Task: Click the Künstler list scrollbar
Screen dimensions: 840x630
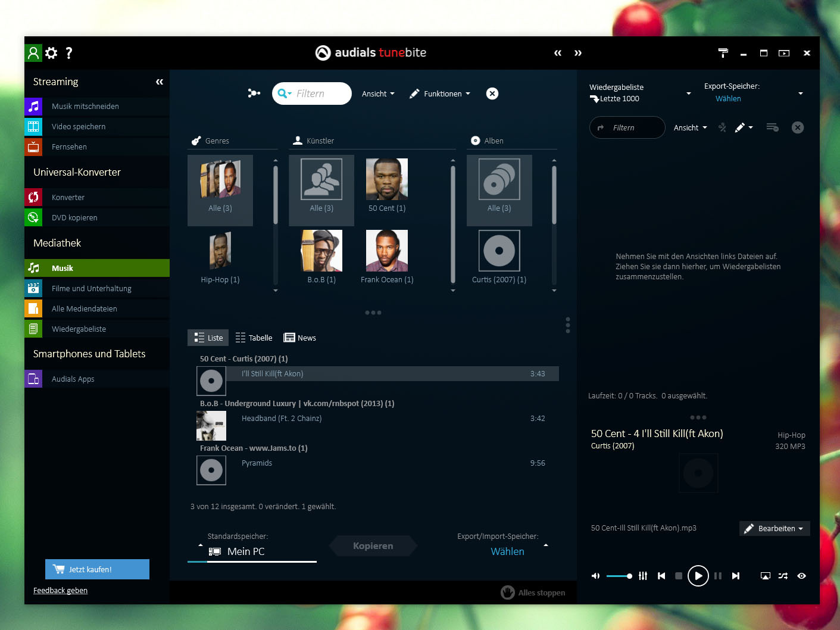Action: [x=453, y=223]
